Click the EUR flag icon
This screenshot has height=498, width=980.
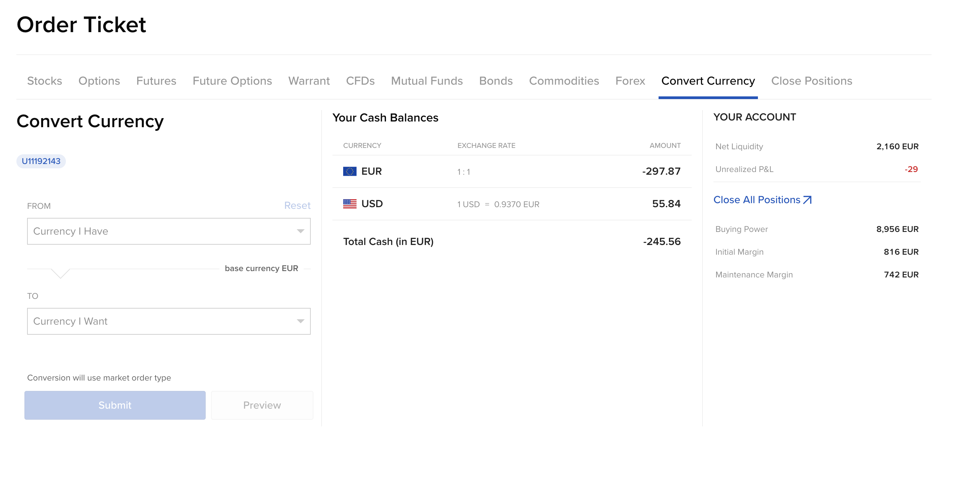point(350,171)
